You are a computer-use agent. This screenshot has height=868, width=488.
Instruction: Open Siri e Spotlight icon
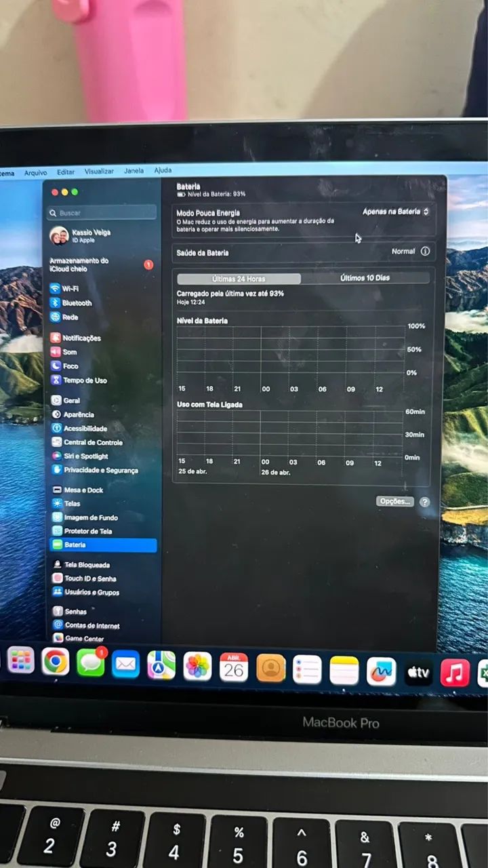57,456
